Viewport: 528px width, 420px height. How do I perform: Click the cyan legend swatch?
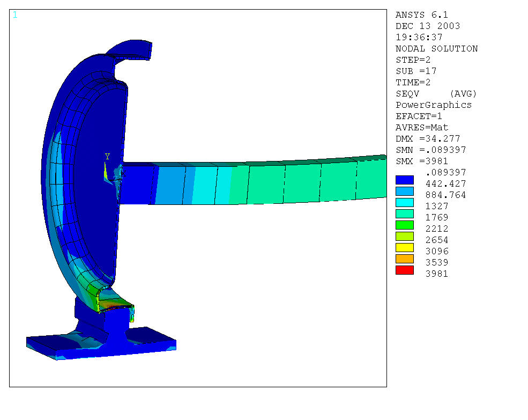(404, 202)
